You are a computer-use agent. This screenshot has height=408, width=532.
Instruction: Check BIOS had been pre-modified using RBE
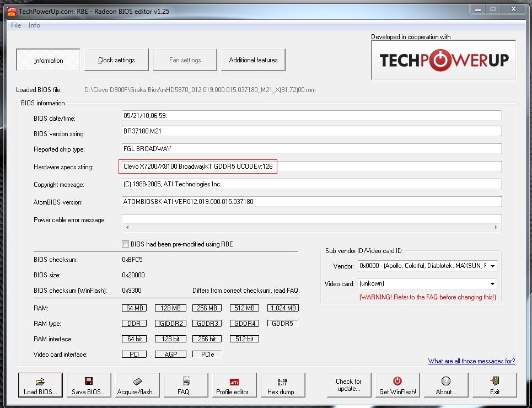click(x=125, y=244)
